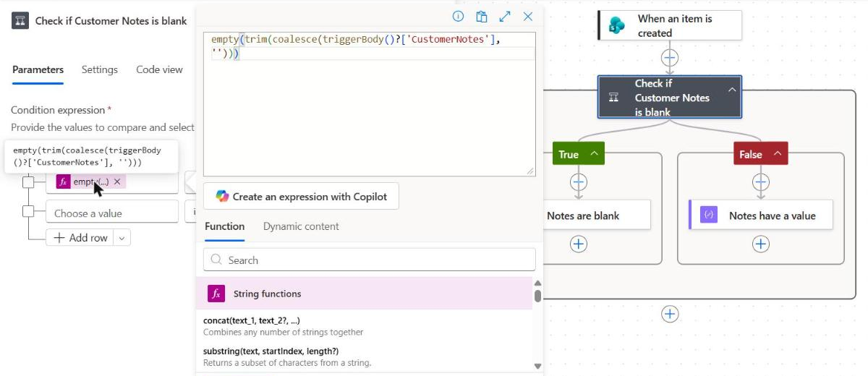Switch to the Parameters tab
This screenshot has height=376, width=868.
pyautogui.click(x=38, y=69)
